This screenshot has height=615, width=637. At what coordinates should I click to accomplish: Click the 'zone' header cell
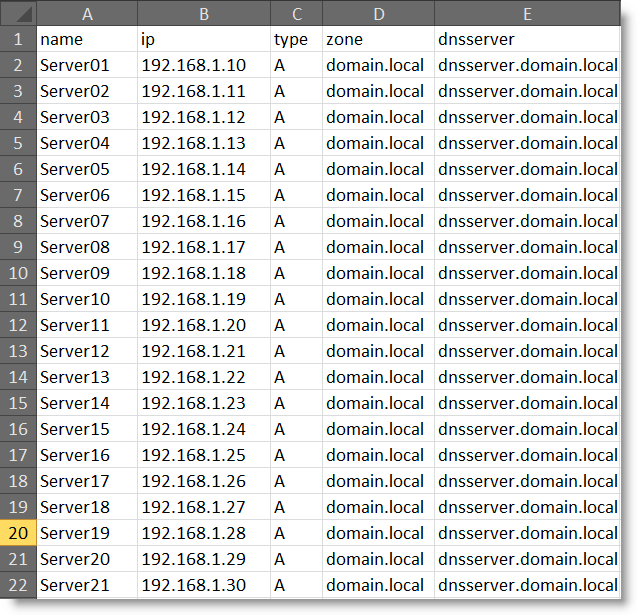coord(379,39)
